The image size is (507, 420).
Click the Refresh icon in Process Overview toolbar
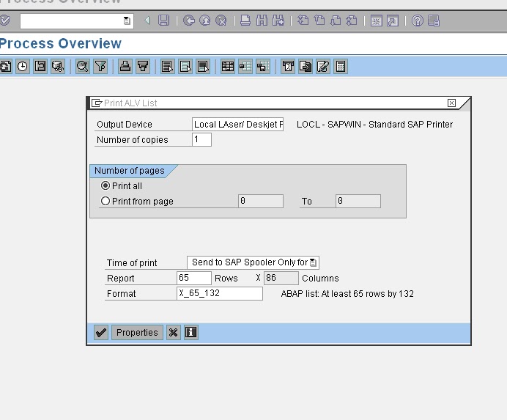tap(6, 66)
